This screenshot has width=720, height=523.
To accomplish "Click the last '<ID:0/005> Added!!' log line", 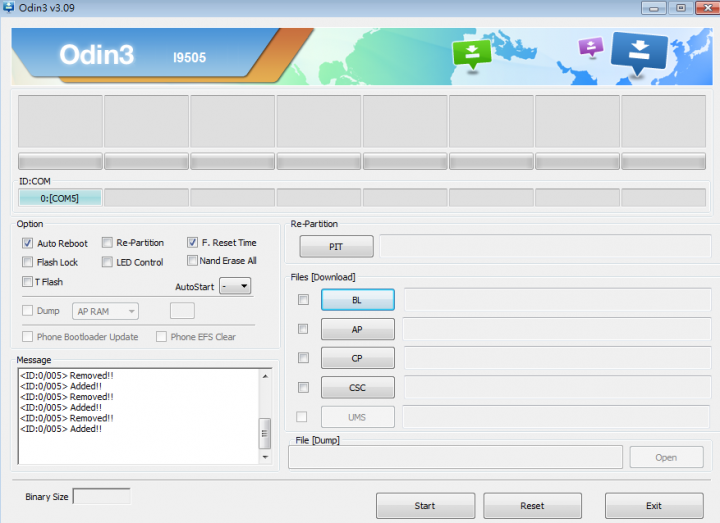I will coord(61,429).
